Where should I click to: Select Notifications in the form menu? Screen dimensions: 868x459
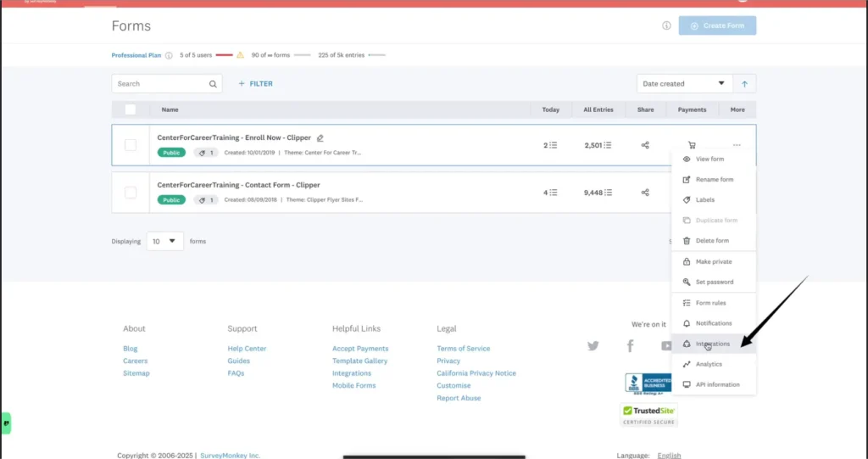[x=713, y=323]
